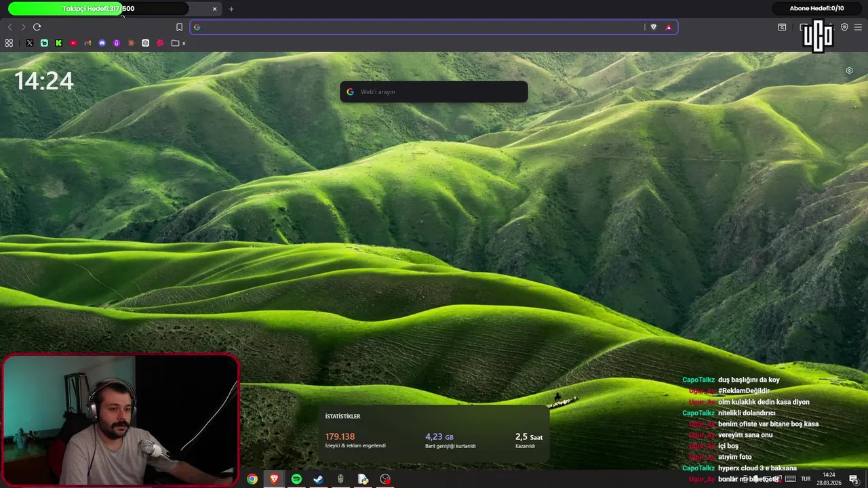
Task: Expand the x bookmarks folder
Action: pos(178,43)
